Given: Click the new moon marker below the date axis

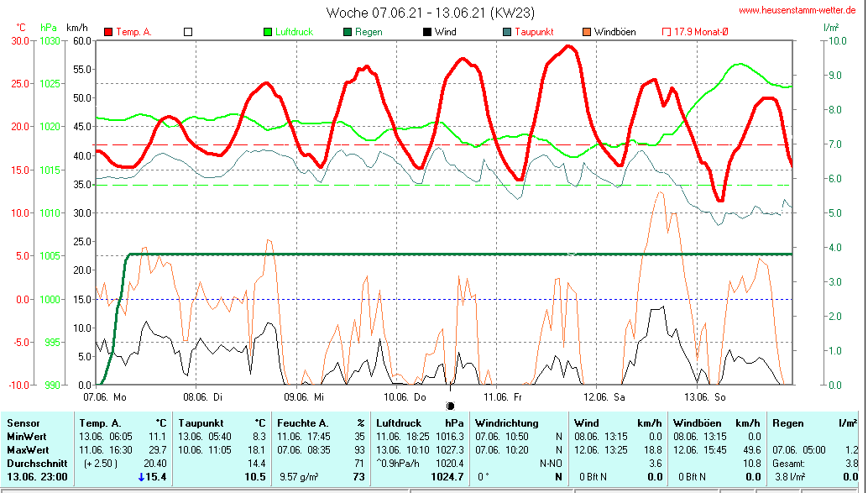Looking at the screenshot, I should click(x=450, y=406).
